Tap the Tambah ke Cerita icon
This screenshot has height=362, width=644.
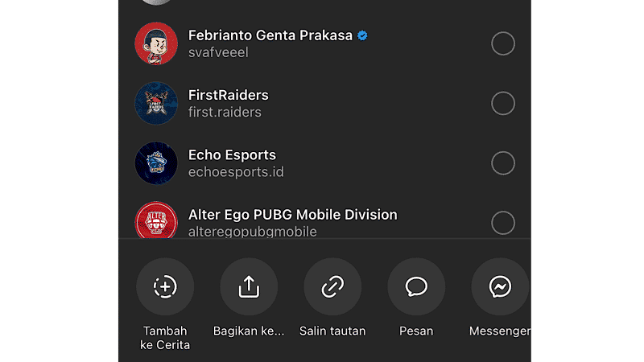165,286
